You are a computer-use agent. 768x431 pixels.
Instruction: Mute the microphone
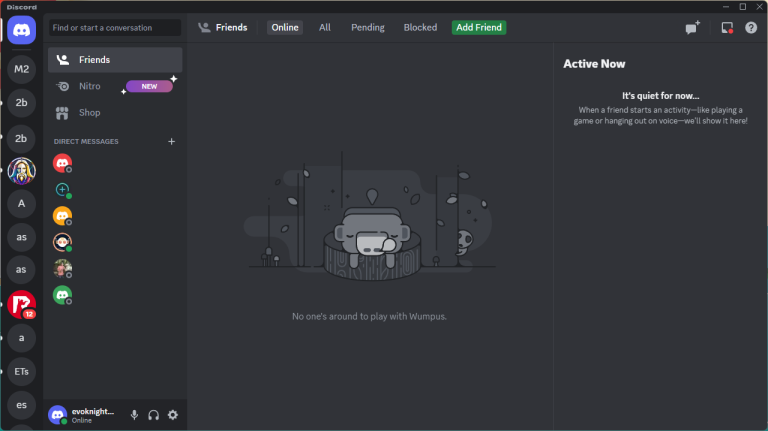(134, 415)
